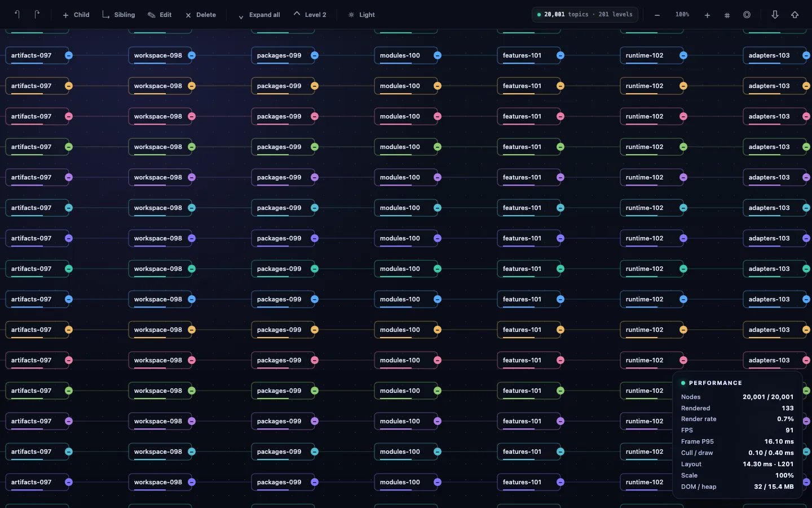
Task: Select the mint-green bordered adapters-103 node
Action: tap(775, 269)
